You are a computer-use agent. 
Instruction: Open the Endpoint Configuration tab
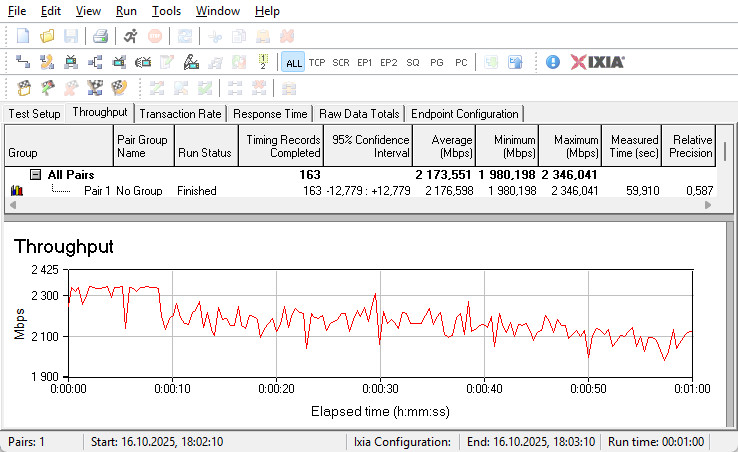464,114
